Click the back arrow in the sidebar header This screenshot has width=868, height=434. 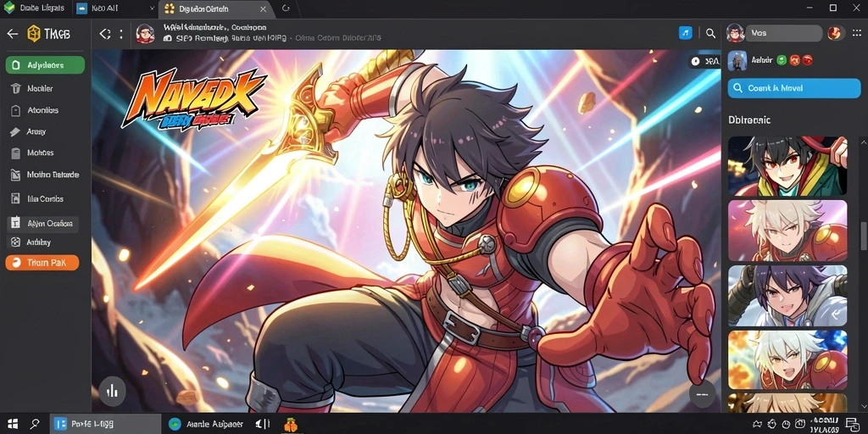tap(12, 34)
